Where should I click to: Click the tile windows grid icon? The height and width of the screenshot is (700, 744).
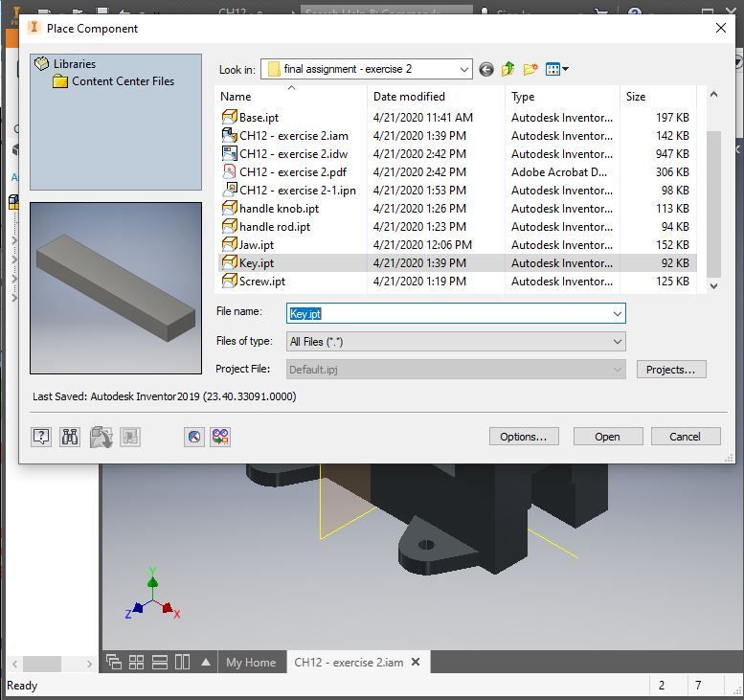pyautogui.click(x=136, y=662)
